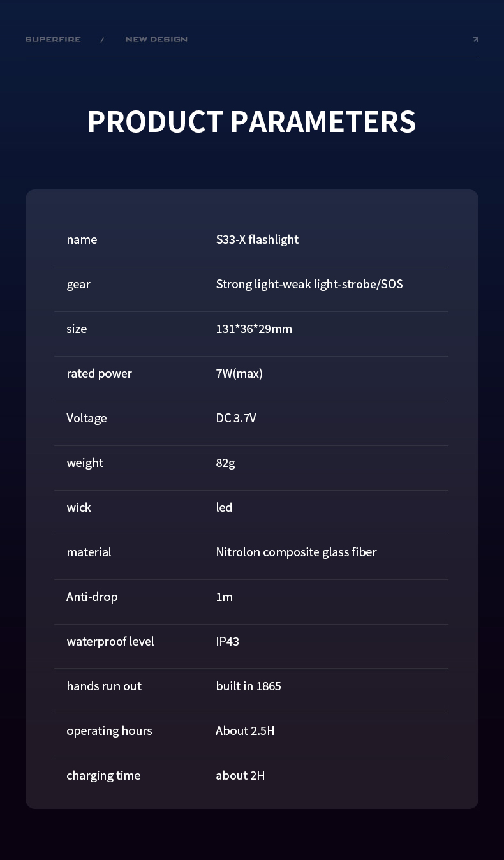Click the SUPERFIRE brand text
Screen dimensions: 504x860
coord(53,40)
